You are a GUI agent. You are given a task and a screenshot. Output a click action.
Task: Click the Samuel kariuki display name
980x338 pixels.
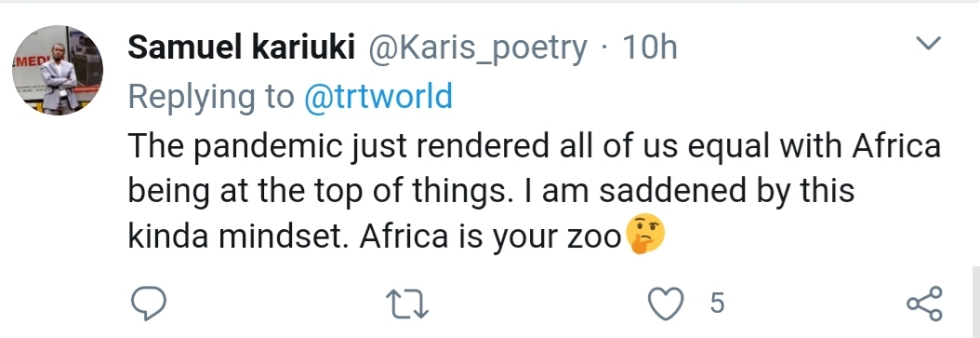pyautogui.click(x=241, y=47)
